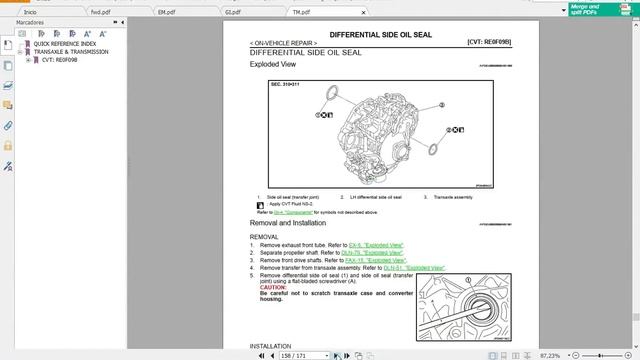Image resolution: width=640 pixels, height=360 pixels.
Task: Select facing pages view mode icon
Action: point(516,356)
